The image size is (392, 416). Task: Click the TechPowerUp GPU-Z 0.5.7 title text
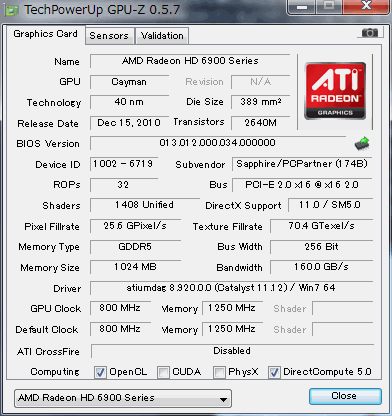click(102, 10)
